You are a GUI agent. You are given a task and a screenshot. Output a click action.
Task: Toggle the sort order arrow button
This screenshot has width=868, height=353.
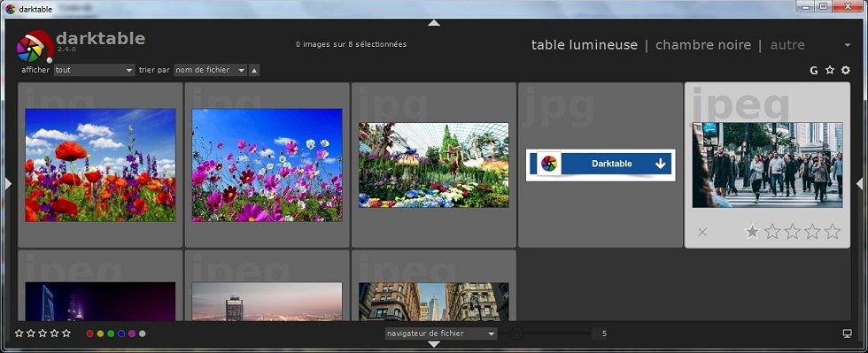pos(254,70)
